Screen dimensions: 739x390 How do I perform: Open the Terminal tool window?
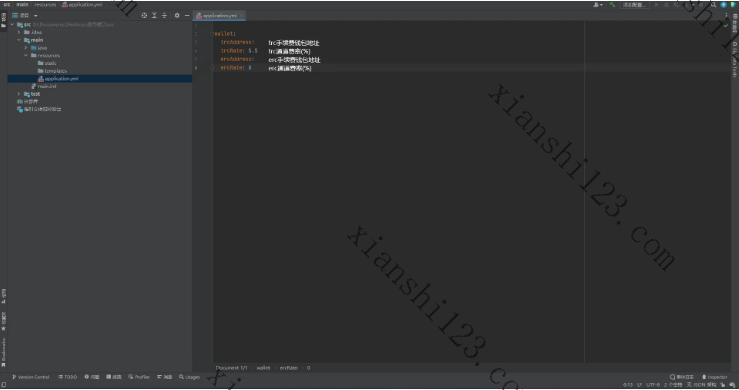(x=114, y=377)
